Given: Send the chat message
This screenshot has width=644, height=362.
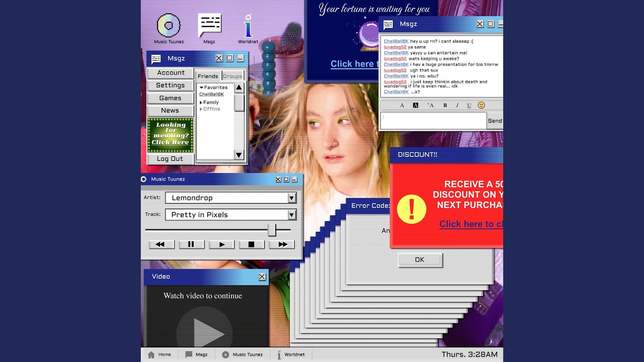Looking at the screenshot, I should 495,121.
